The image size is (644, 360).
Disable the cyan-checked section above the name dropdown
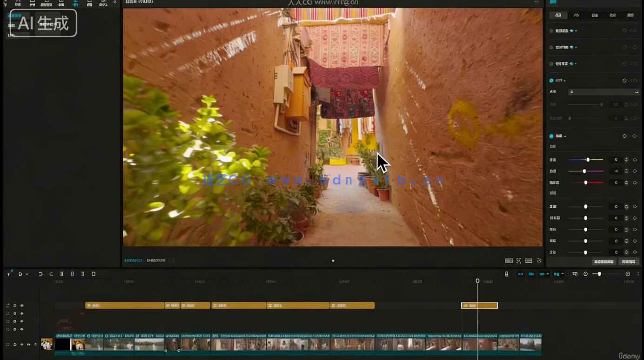pyautogui.click(x=551, y=81)
